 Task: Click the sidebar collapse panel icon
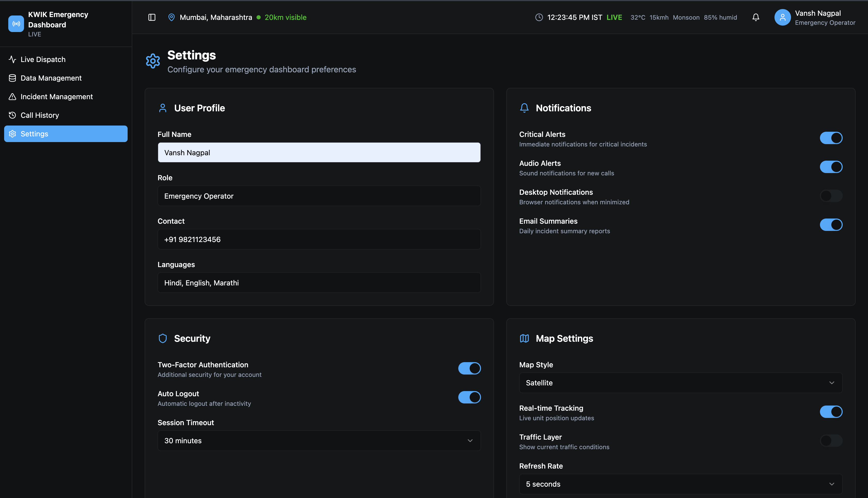152,18
